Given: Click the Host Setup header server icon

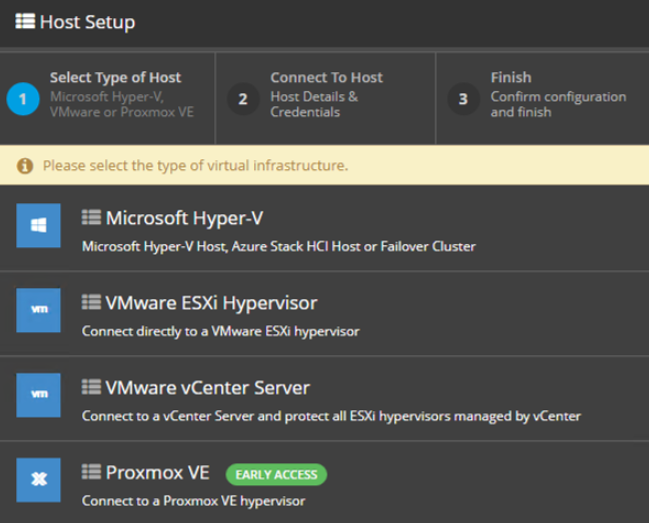Looking at the screenshot, I should pos(25,21).
